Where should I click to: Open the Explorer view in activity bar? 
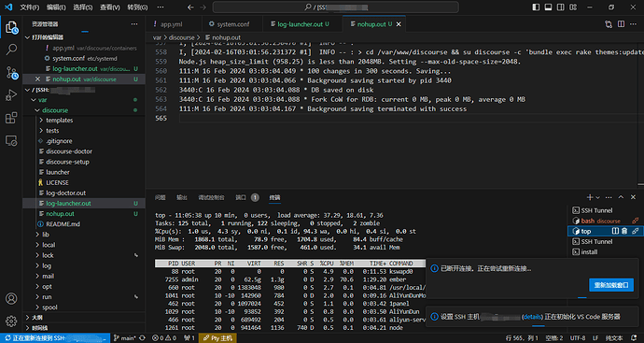pos(11,28)
